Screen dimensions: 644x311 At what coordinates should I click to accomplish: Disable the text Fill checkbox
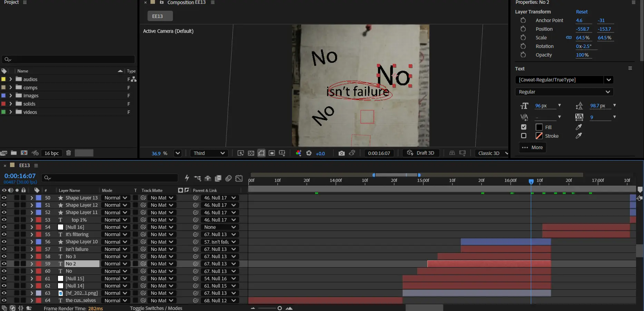pos(524,127)
